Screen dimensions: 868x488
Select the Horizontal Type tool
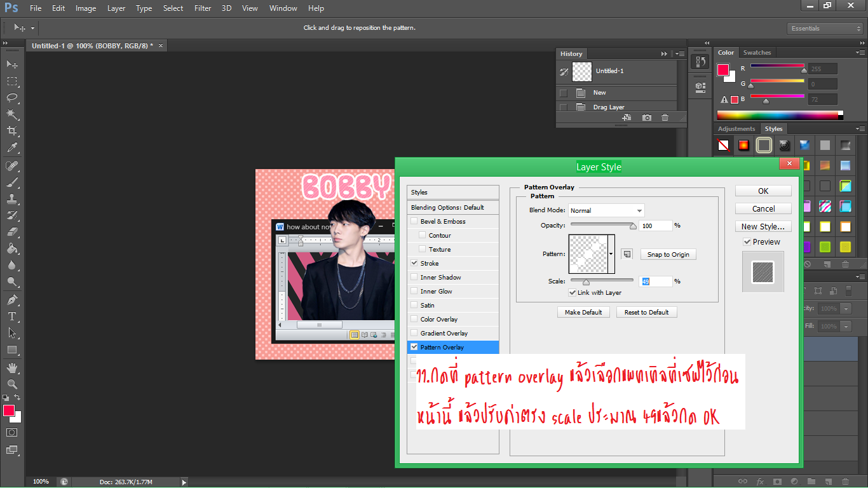(12, 316)
